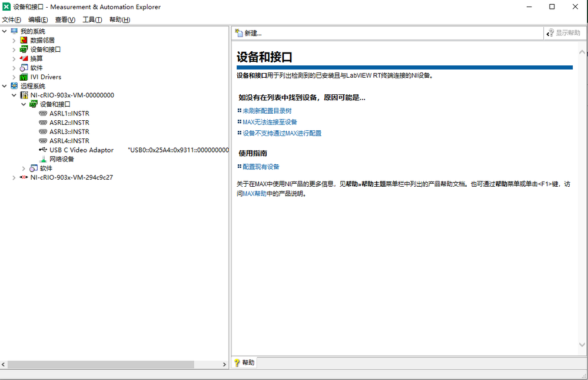The image size is (588, 380).
Task: Click the 软件 icon under 我的系统
Action: [x=24, y=68]
